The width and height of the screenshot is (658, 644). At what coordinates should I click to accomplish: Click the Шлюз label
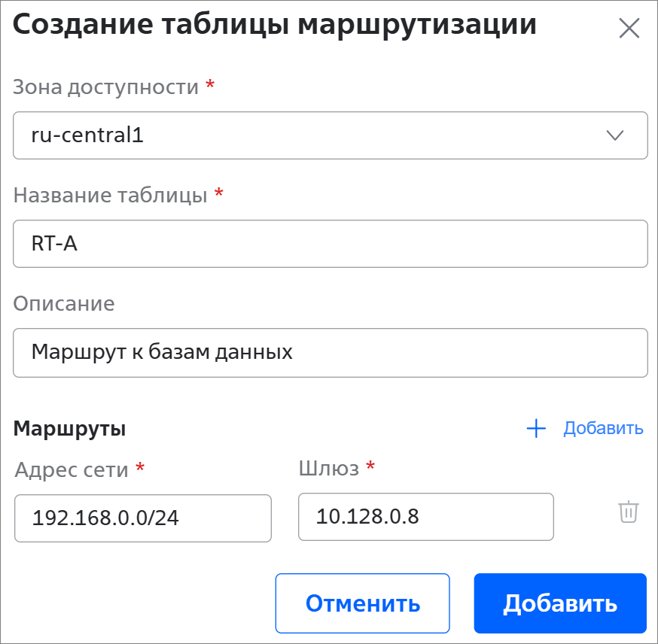(328, 468)
